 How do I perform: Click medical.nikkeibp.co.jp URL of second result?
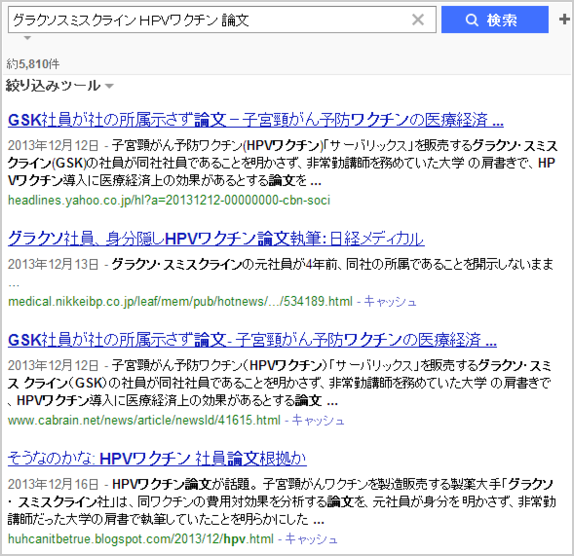pos(180,302)
